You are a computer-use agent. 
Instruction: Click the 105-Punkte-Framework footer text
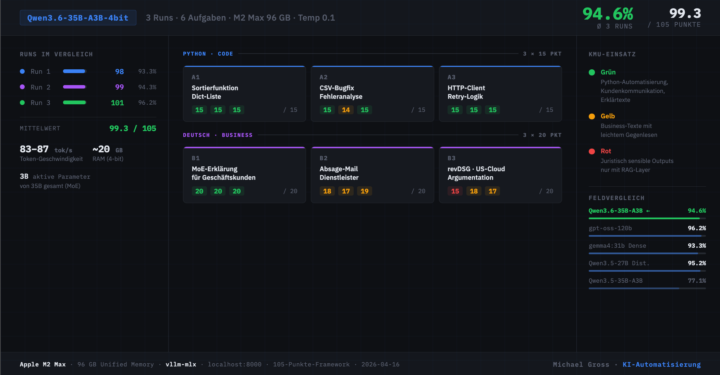pos(311,364)
